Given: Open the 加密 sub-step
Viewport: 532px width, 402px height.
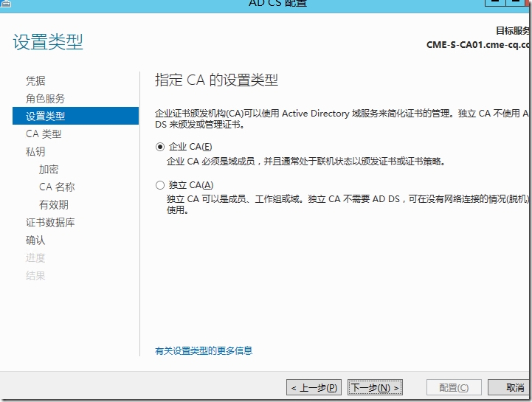Looking at the screenshot, I should pyautogui.click(x=49, y=169).
